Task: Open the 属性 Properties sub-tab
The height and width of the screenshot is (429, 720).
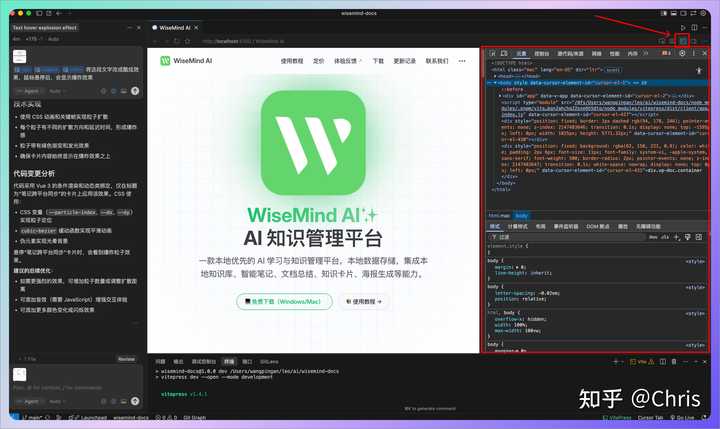Action: (623, 226)
